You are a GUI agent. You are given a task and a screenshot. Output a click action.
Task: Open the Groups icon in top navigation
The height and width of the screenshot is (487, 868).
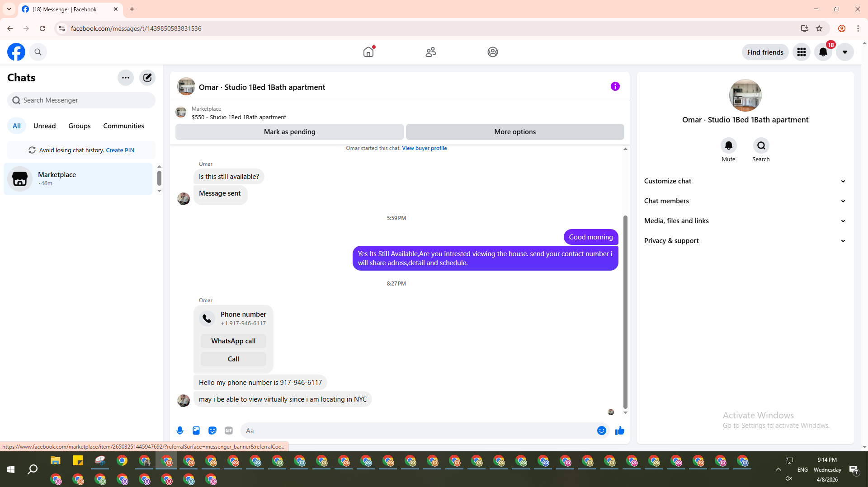point(493,52)
